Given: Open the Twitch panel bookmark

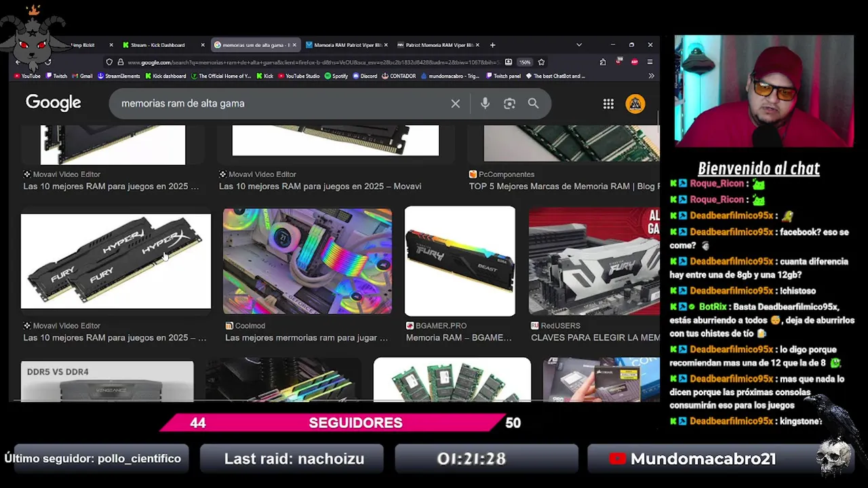Looking at the screenshot, I should click(x=502, y=76).
